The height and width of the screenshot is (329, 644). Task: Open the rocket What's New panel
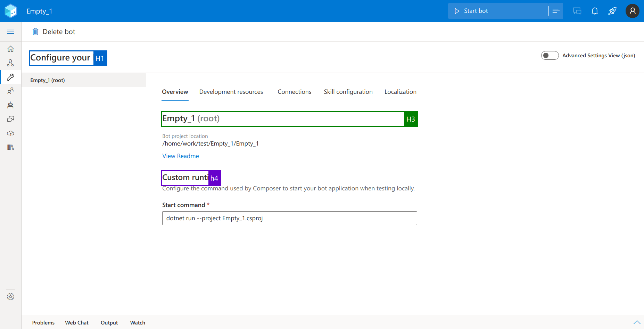612,11
